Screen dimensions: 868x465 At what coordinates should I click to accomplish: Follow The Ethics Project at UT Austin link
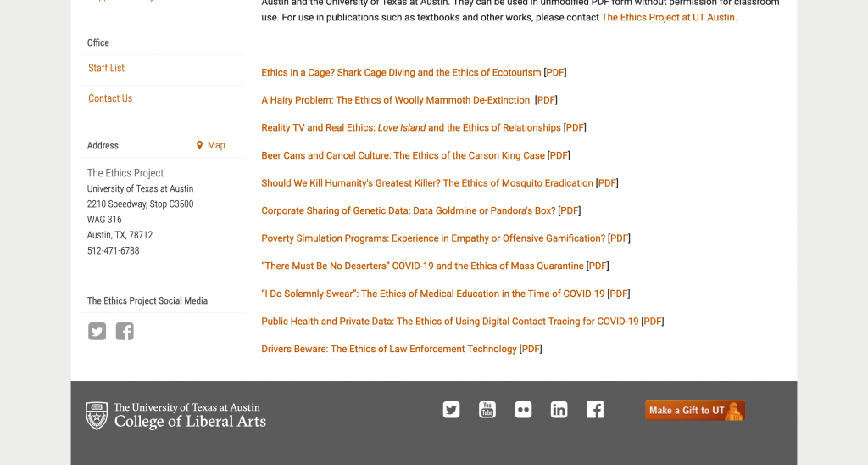pos(668,17)
